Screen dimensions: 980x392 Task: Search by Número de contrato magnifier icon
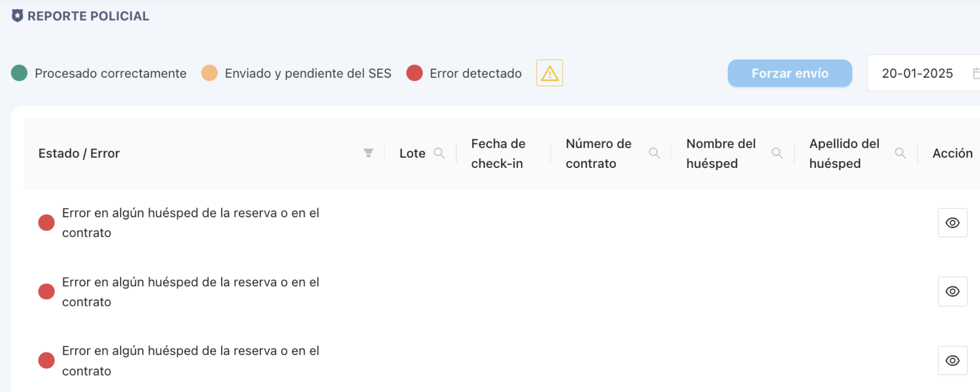pos(655,153)
